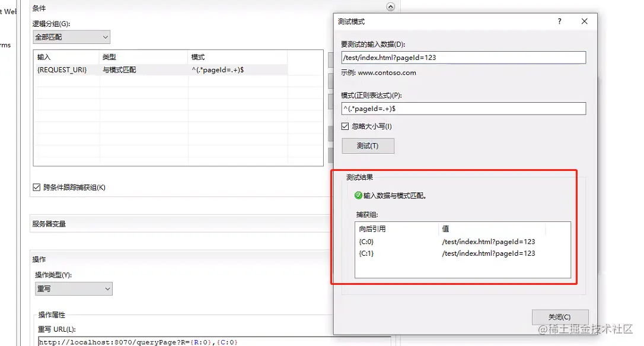
Task: Click the 向后引用 column header
Action: click(x=397, y=229)
